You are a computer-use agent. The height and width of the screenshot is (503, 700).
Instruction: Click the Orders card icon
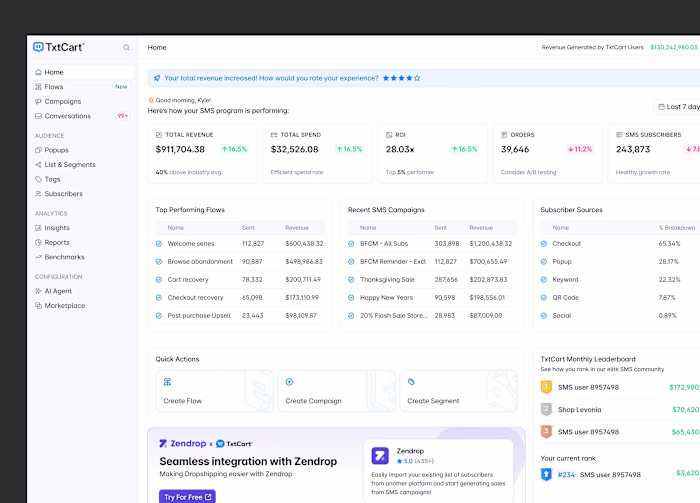coord(504,135)
